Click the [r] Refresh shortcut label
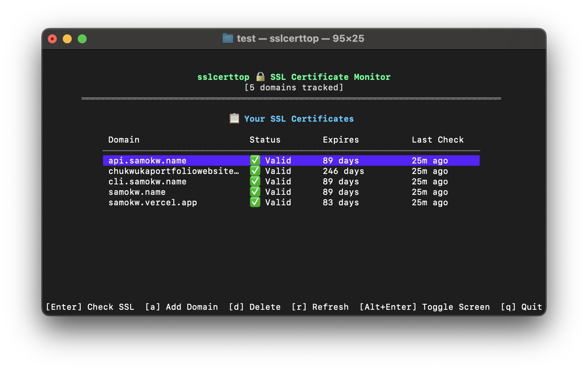Screen dimensions: 588x371 tap(320, 307)
